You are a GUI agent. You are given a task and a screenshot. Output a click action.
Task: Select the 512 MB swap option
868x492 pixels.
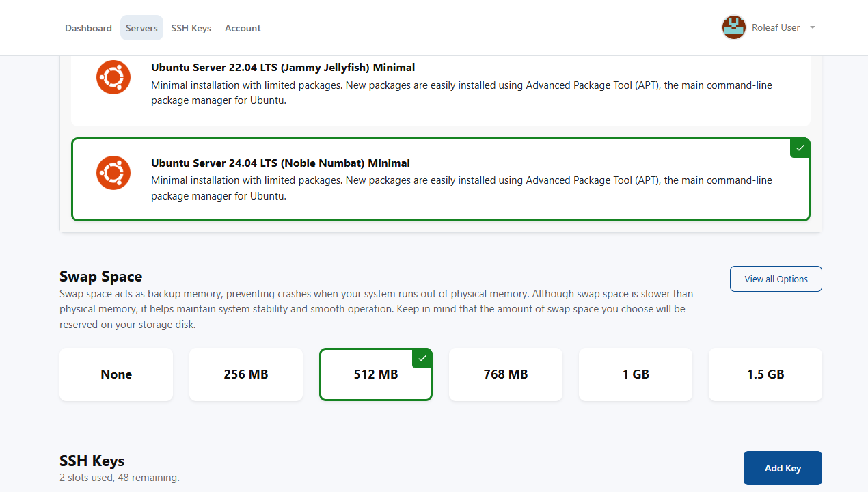coord(375,375)
